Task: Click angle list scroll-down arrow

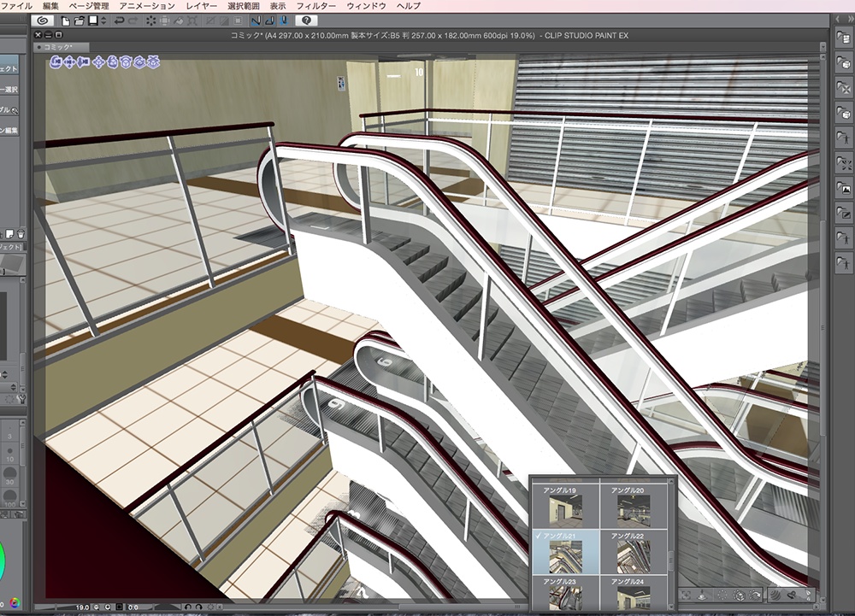Action: (672, 606)
